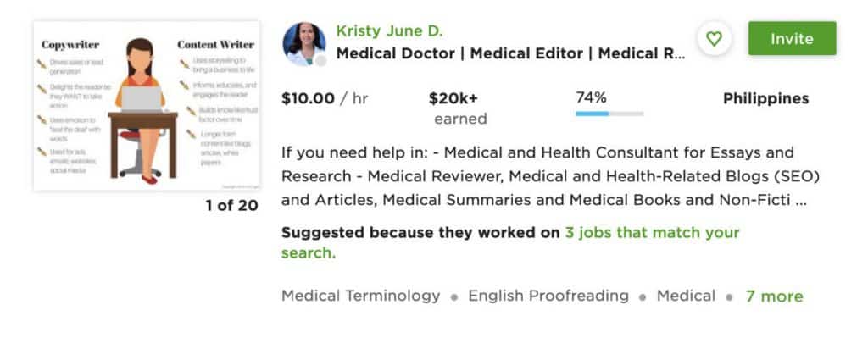Select the Medical skill tag
The image size is (868, 338).
click(686, 296)
